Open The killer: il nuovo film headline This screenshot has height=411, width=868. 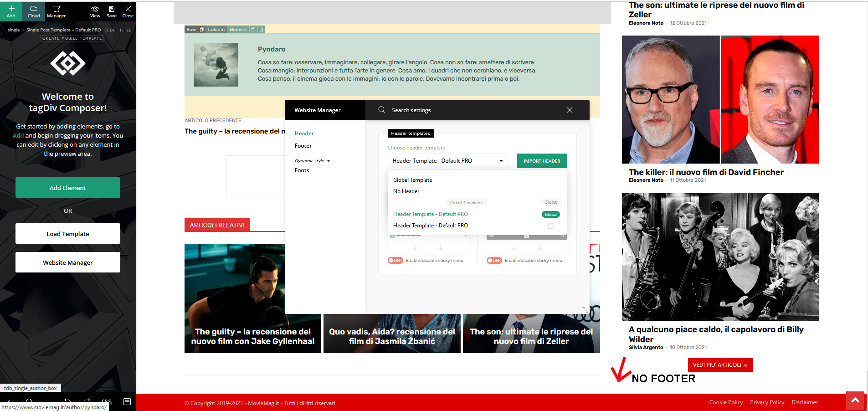706,172
